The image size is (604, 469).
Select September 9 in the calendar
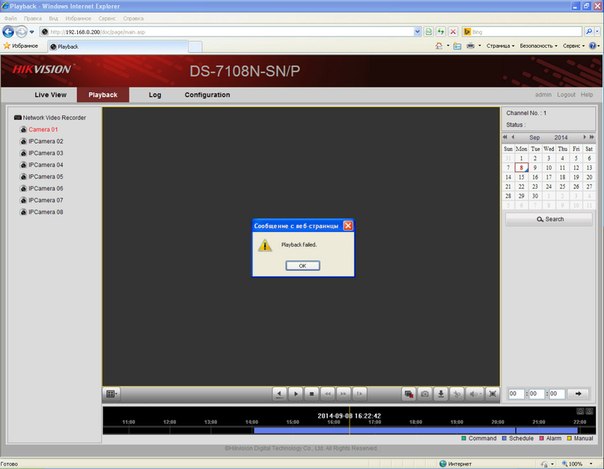pos(535,168)
